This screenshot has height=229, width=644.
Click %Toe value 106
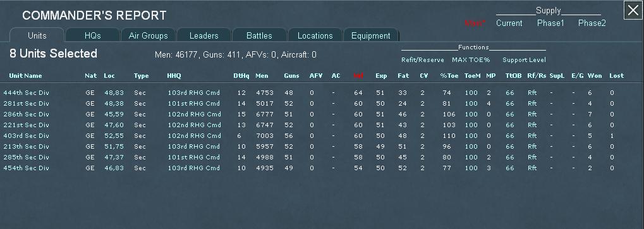click(x=449, y=114)
